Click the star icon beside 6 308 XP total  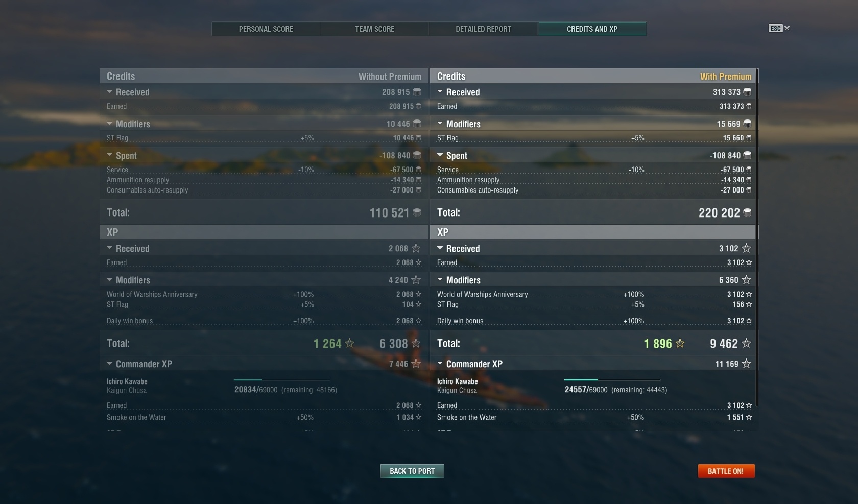click(x=416, y=343)
